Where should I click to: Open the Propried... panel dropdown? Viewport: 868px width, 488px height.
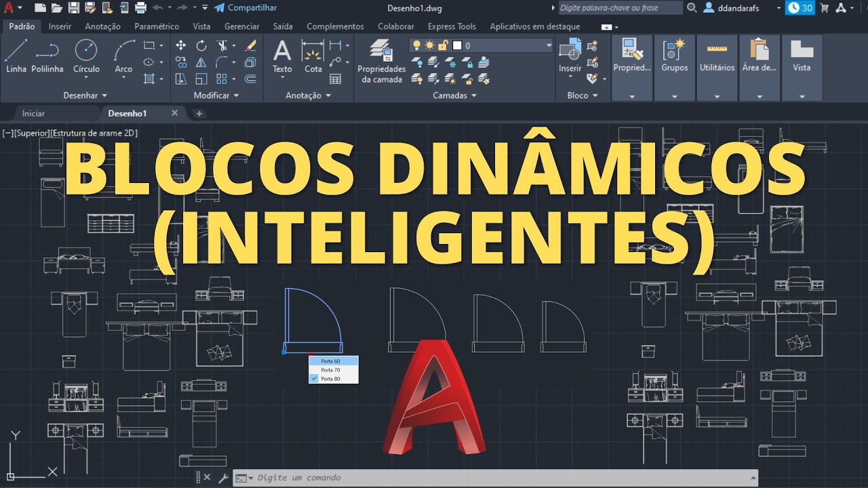(x=632, y=96)
